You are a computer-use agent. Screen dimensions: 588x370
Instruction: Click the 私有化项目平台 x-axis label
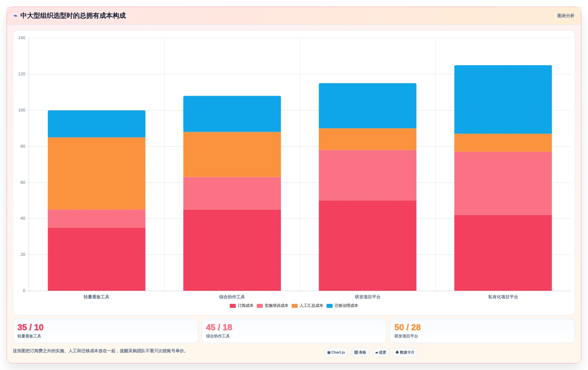coord(503,297)
